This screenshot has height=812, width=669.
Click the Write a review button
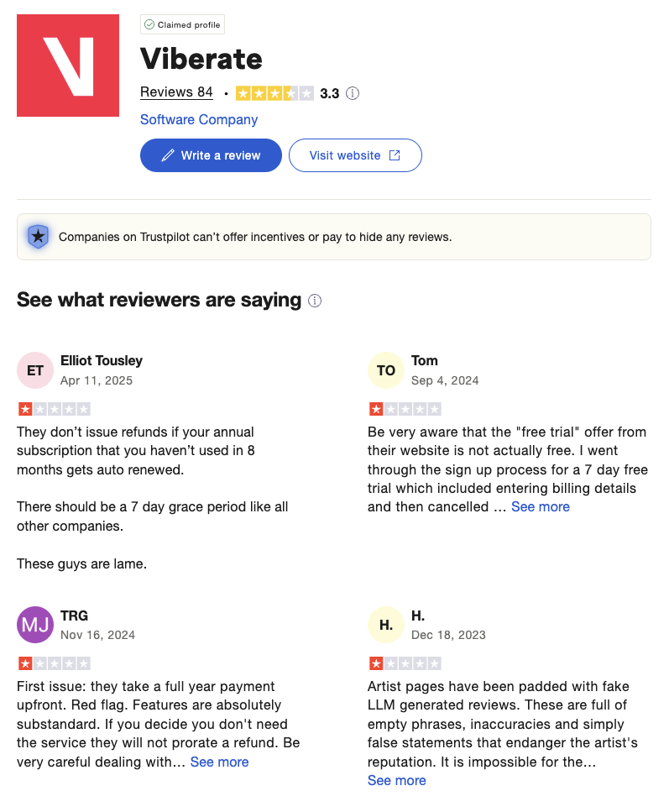211,155
